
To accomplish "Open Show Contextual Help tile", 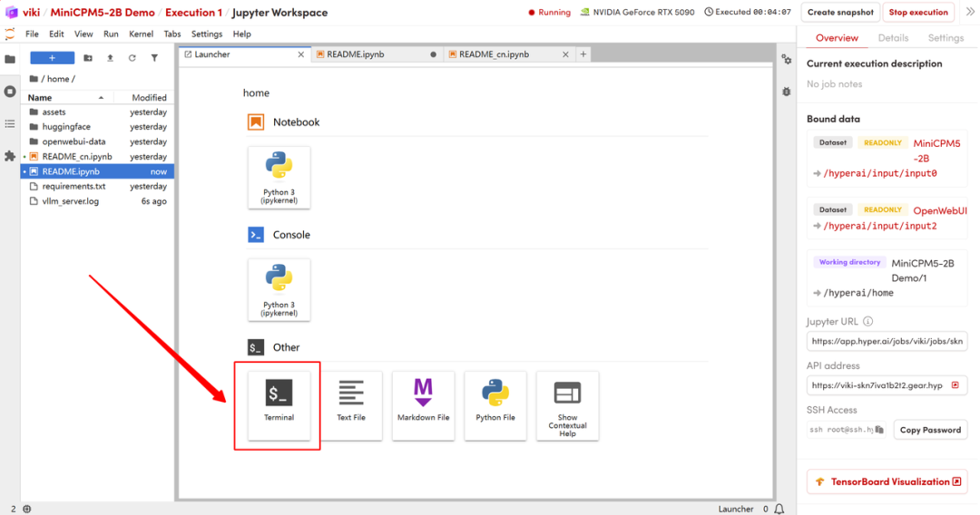I will (x=567, y=406).
